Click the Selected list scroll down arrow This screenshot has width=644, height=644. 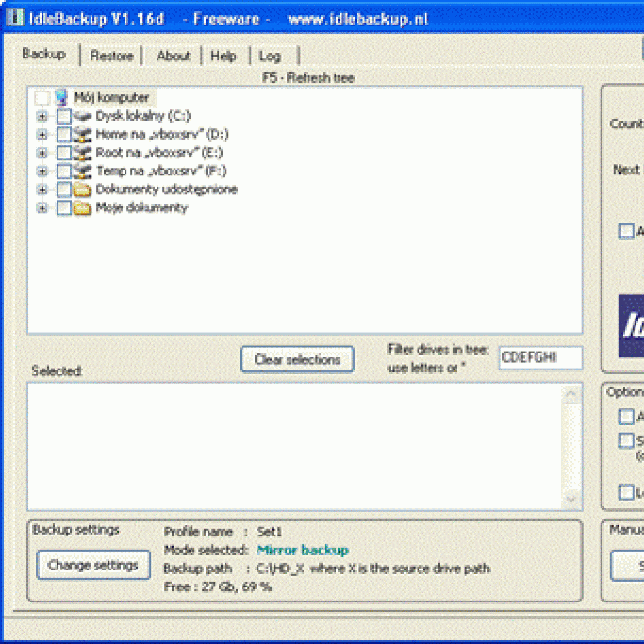coord(571,499)
